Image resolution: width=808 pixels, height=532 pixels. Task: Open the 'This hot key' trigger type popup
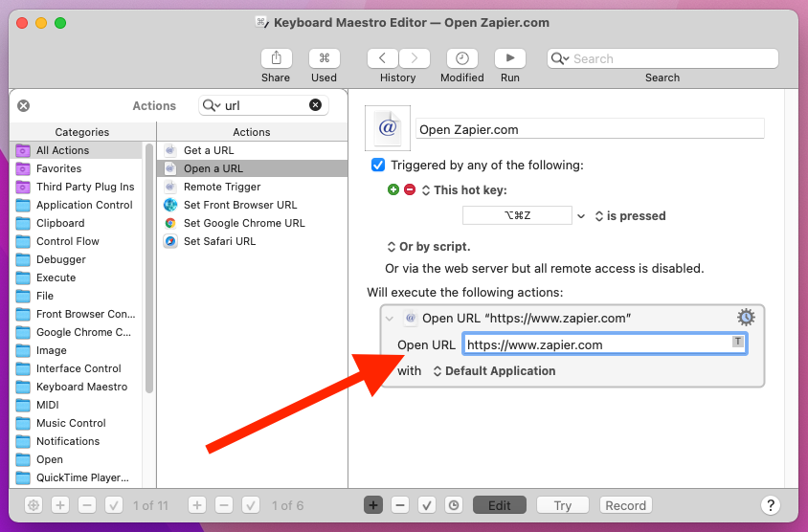[x=464, y=190]
